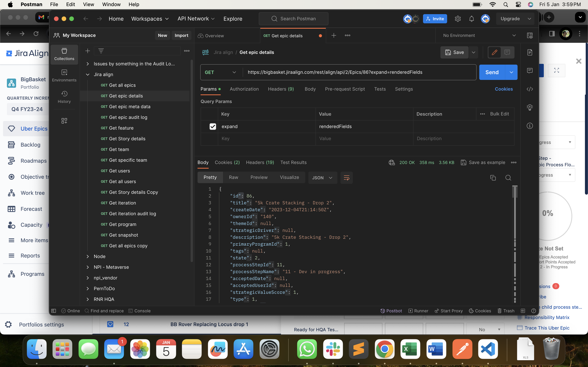
Task: Click the Send button
Action: pos(492,72)
